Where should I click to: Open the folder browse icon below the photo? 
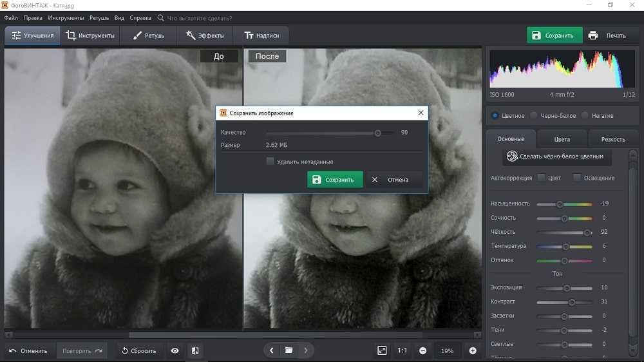click(289, 350)
